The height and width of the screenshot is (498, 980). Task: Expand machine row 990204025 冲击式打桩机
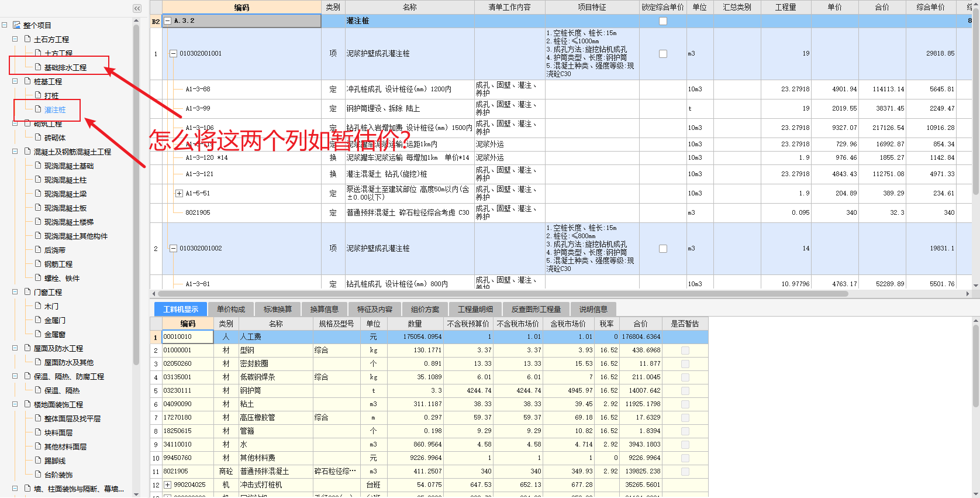point(168,485)
